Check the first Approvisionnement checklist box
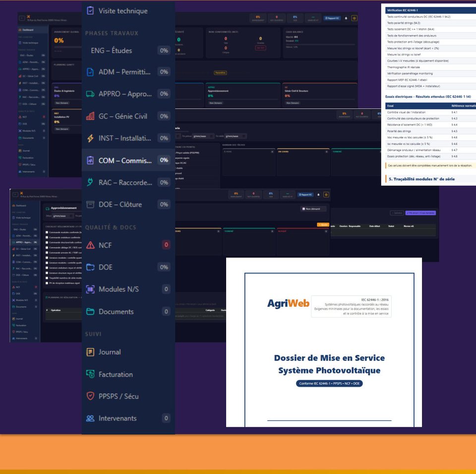This screenshot has width=476, height=474. pos(47,233)
